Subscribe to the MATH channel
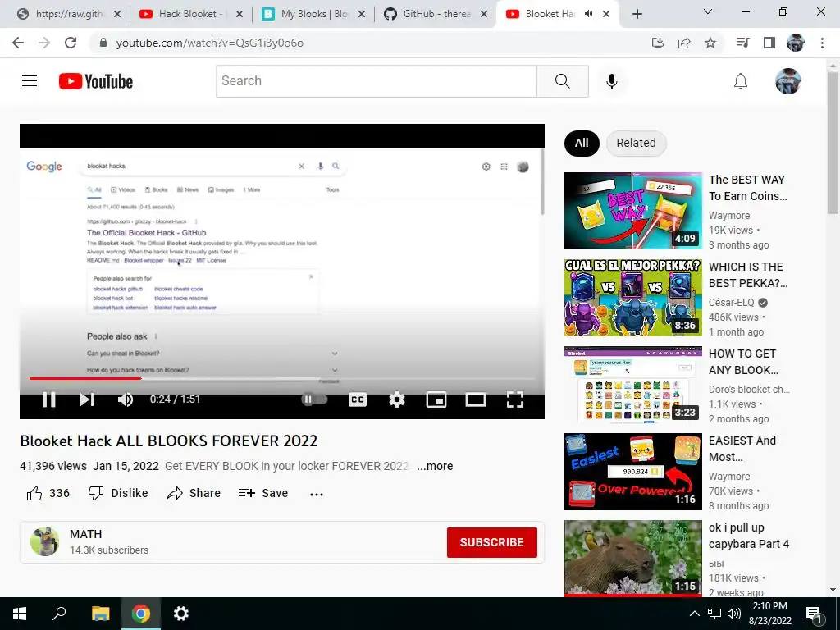This screenshot has width=840, height=630. coord(492,543)
